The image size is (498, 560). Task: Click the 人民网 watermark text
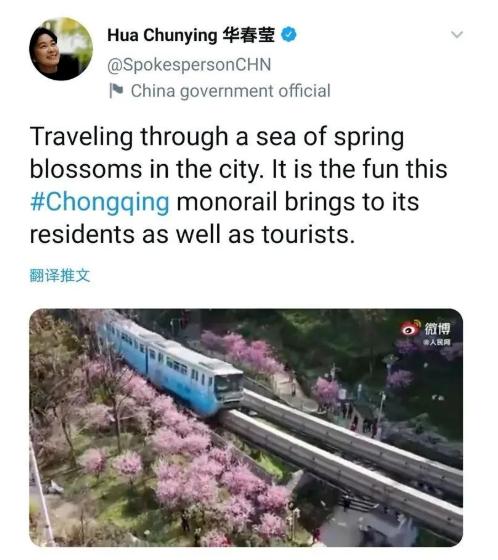click(437, 342)
